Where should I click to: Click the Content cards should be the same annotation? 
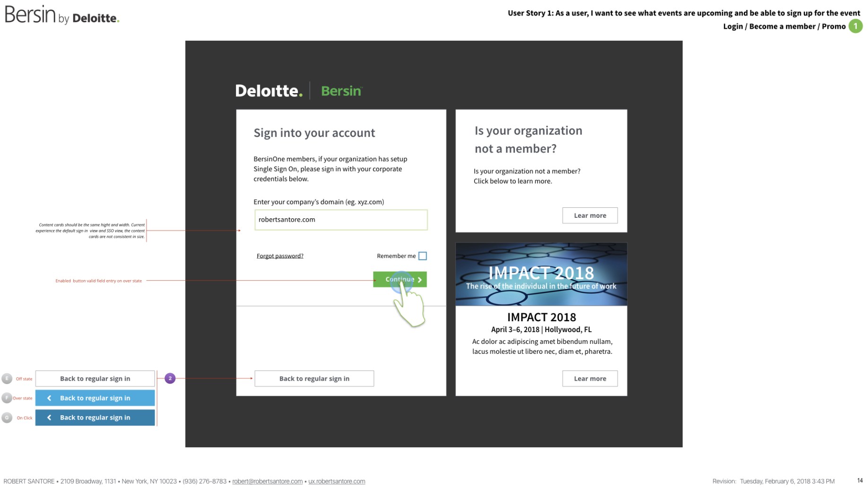coord(90,231)
